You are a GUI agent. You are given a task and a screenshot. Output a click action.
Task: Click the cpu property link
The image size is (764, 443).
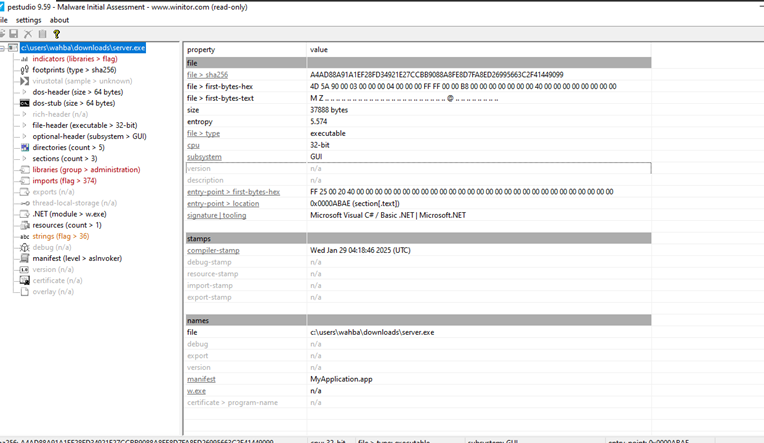coord(193,145)
